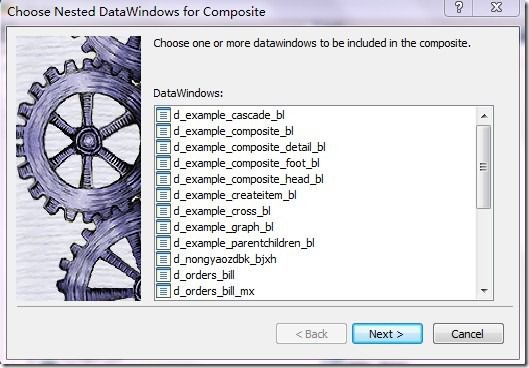This screenshot has height=368, width=529.
Task: Click the Next > button
Action: click(x=387, y=334)
